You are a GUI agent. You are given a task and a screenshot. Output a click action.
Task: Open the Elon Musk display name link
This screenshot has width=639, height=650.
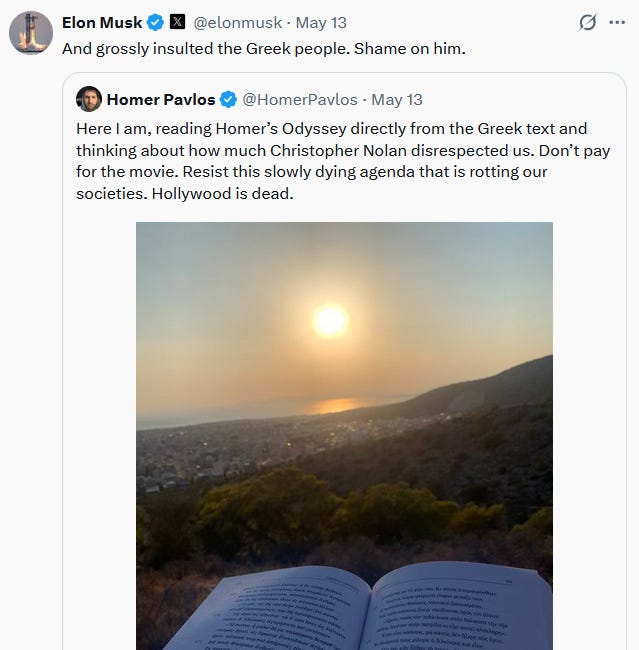(102, 22)
